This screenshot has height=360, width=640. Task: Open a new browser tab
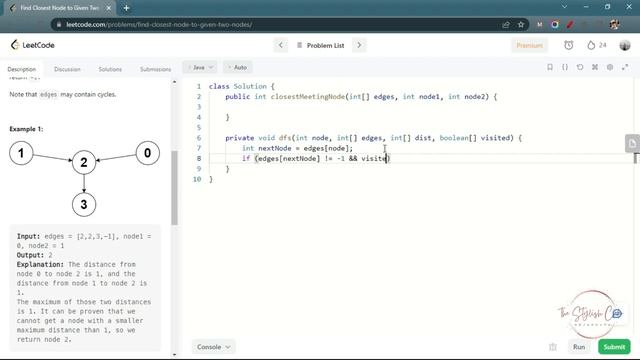pos(126,8)
